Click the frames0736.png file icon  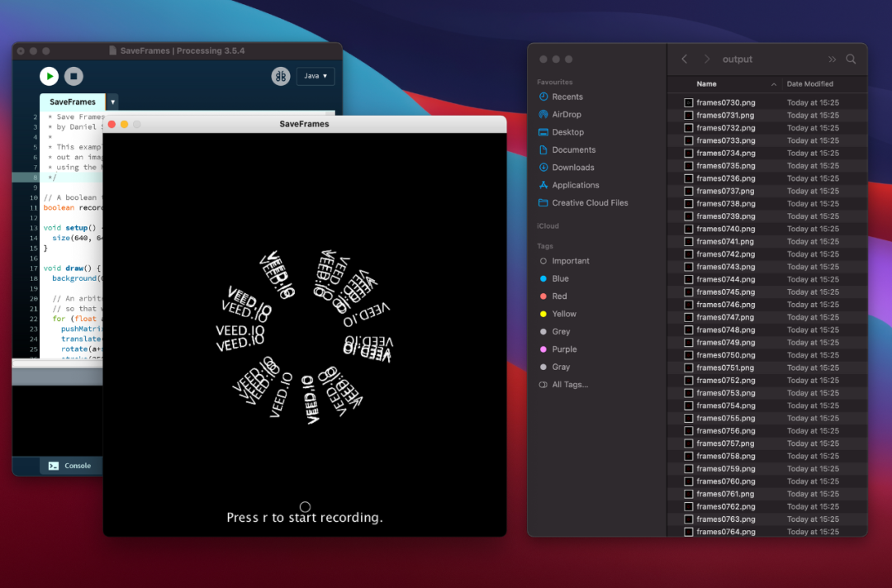pos(688,178)
